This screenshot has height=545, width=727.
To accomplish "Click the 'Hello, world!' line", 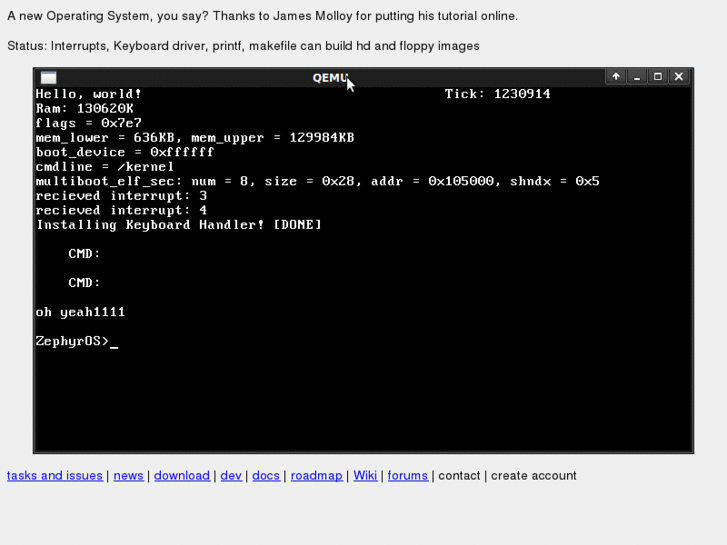I will click(88, 94).
